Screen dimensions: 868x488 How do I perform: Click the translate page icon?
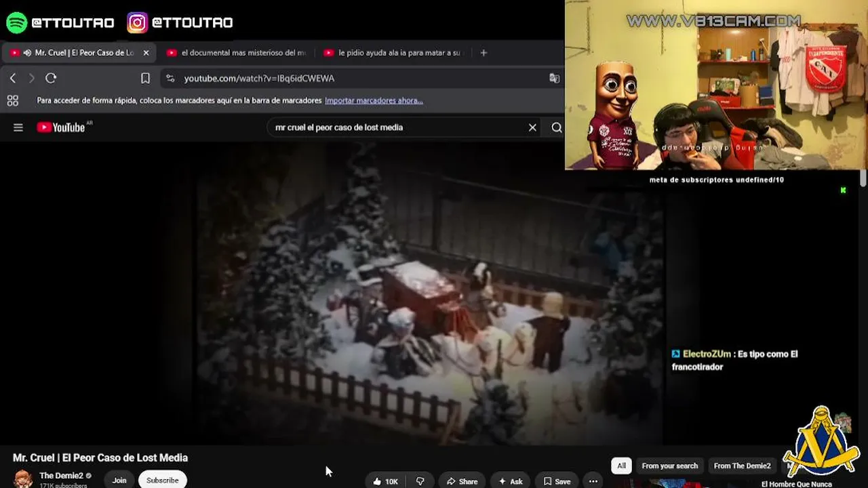coord(554,79)
